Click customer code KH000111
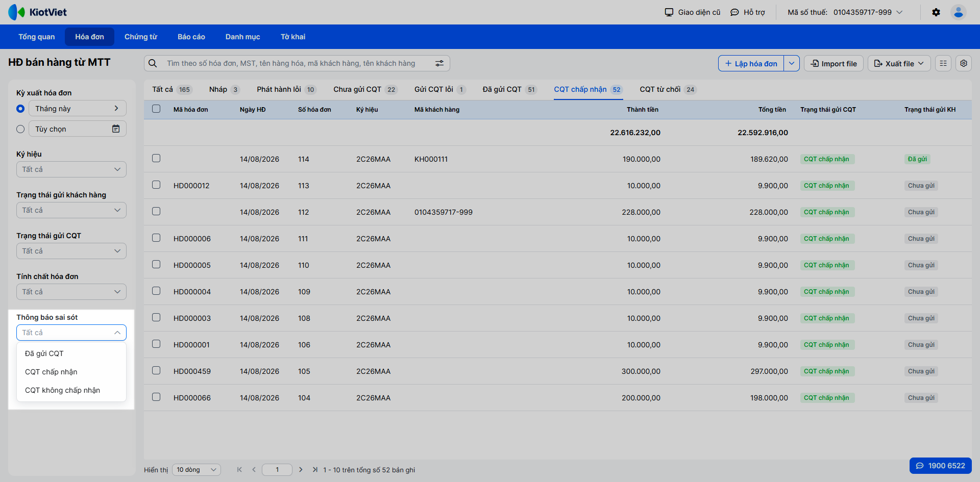The width and height of the screenshot is (980, 482). [431, 159]
